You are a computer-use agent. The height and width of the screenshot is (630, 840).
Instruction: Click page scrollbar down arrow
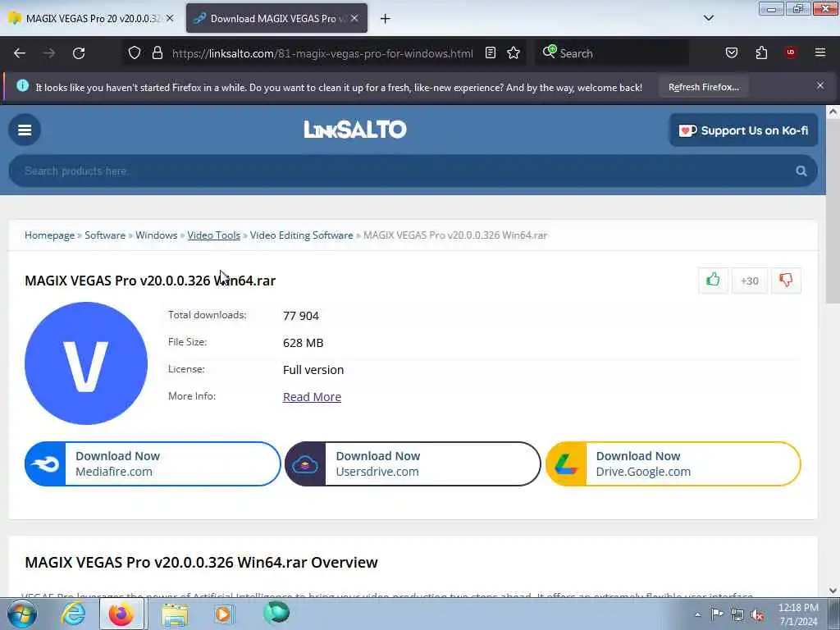point(833,591)
